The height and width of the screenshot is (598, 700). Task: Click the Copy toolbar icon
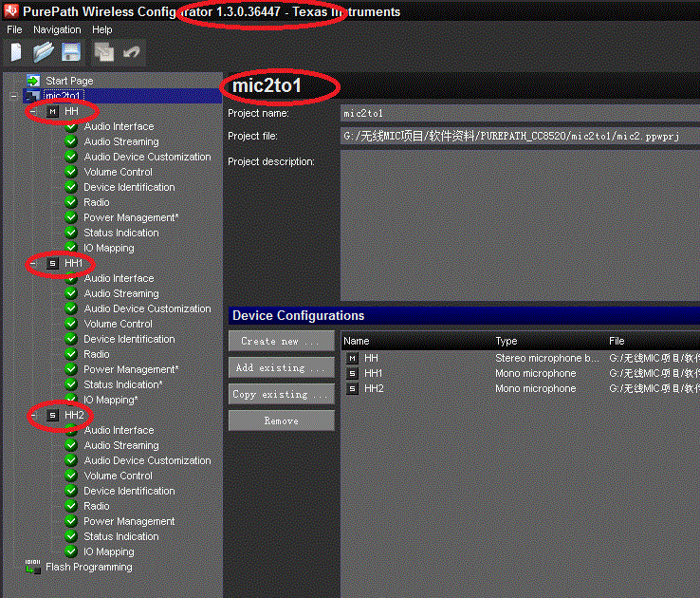click(x=104, y=52)
